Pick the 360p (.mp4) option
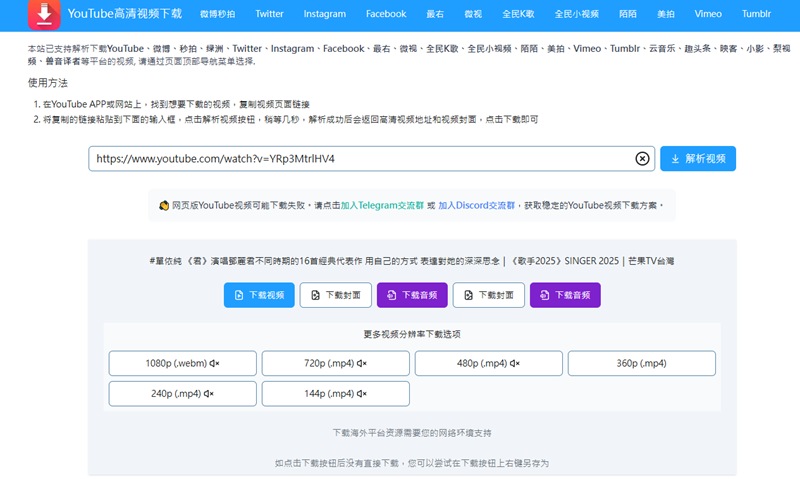 (642, 363)
